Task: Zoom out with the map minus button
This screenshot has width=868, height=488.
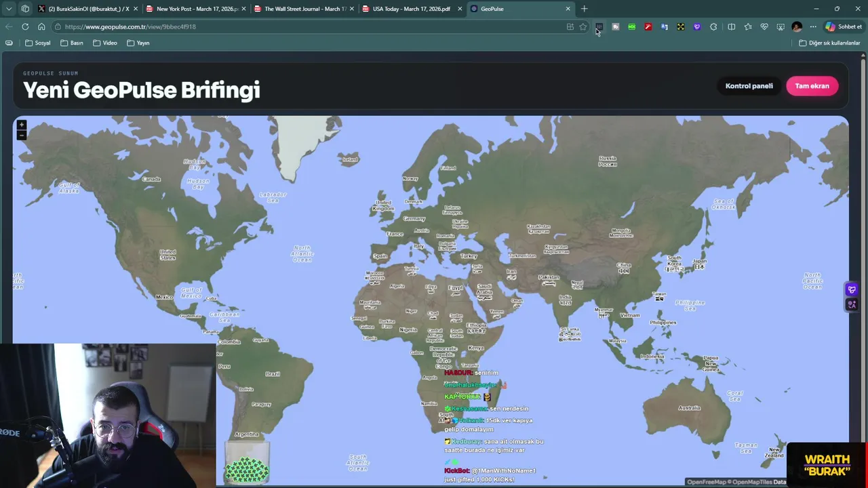Action: coord(22,135)
